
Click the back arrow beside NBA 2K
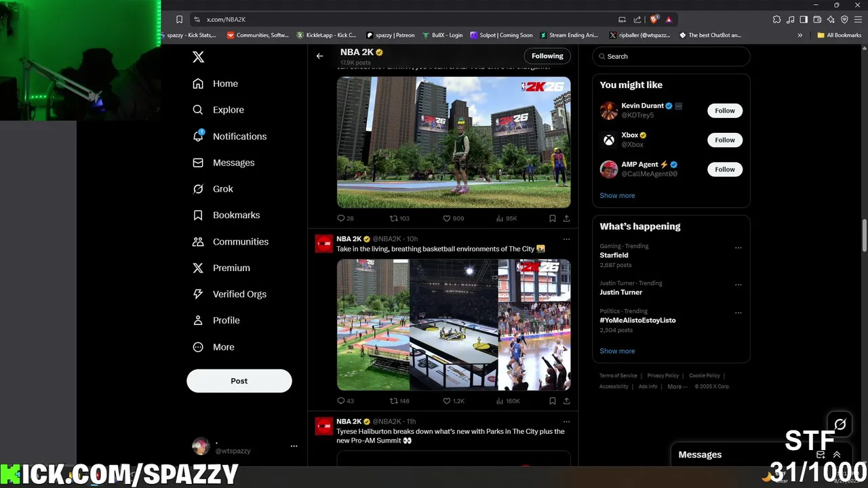[x=320, y=56]
